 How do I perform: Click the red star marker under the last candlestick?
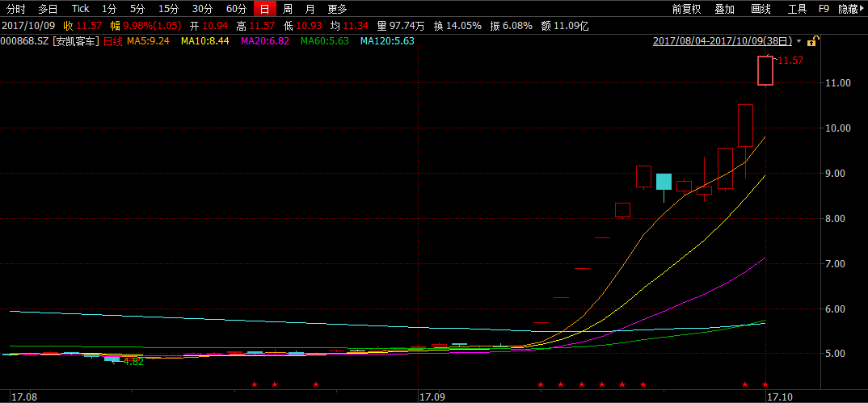765,384
